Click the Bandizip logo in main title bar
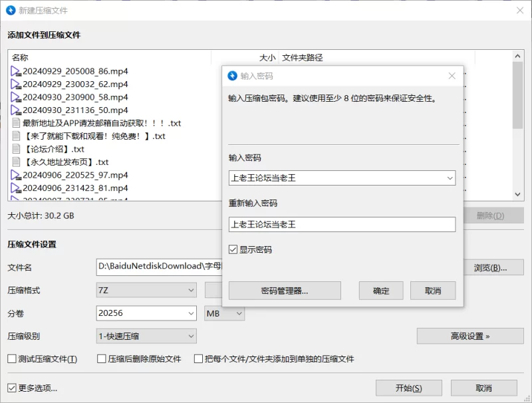The image size is (532, 403). [x=11, y=10]
